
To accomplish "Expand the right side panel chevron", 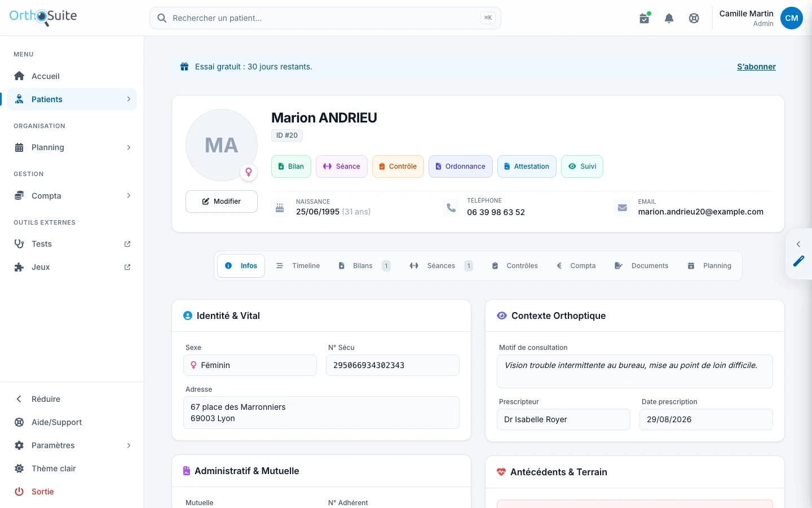I will coord(798,244).
